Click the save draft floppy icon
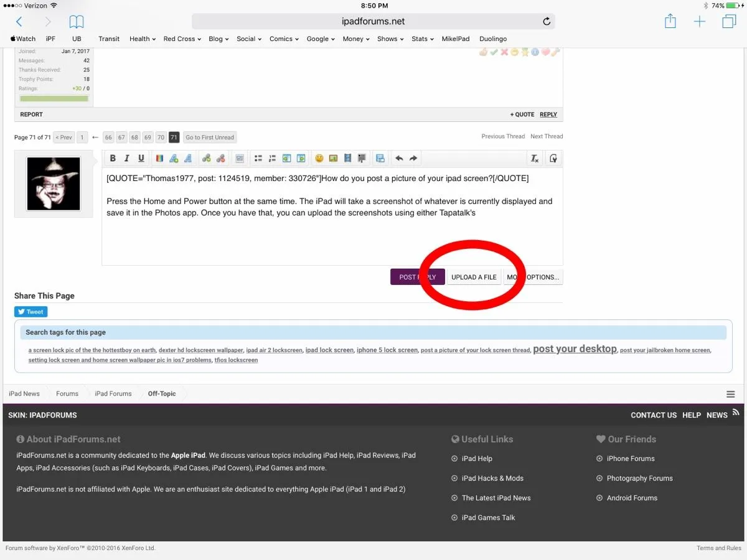747x560 pixels. (x=380, y=159)
